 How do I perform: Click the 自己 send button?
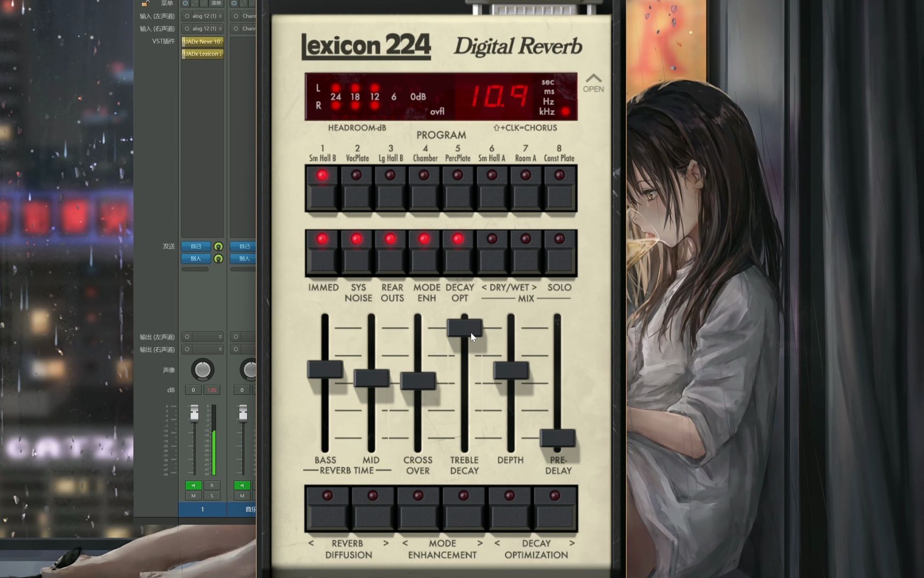coord(196,246)
